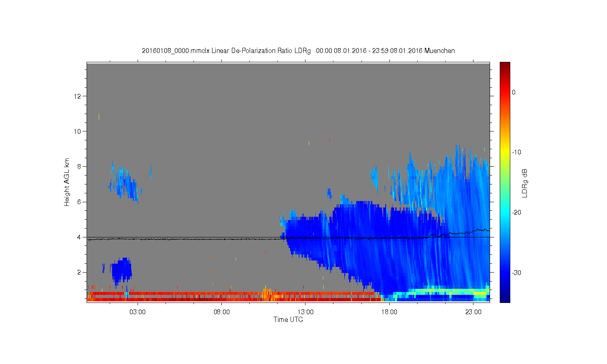Click the 08:00 time tick label
This screenshot has height=364, width=607.
(x=222, y=312)
